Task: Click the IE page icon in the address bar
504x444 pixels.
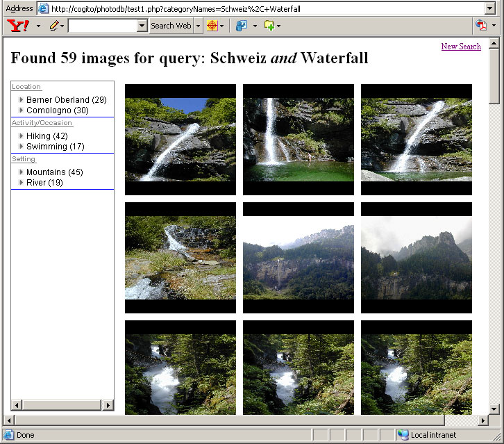Action: pyautogui.click(x=44, y=8)
